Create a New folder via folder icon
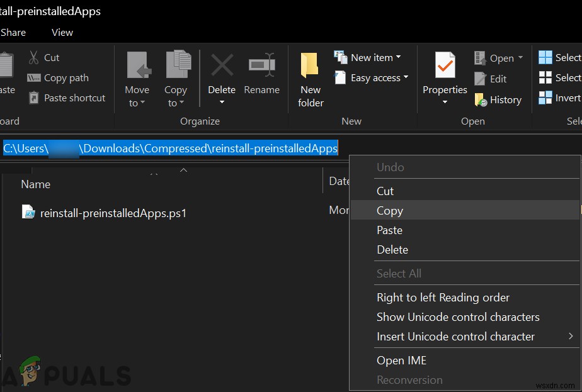 tap(309, 65)
